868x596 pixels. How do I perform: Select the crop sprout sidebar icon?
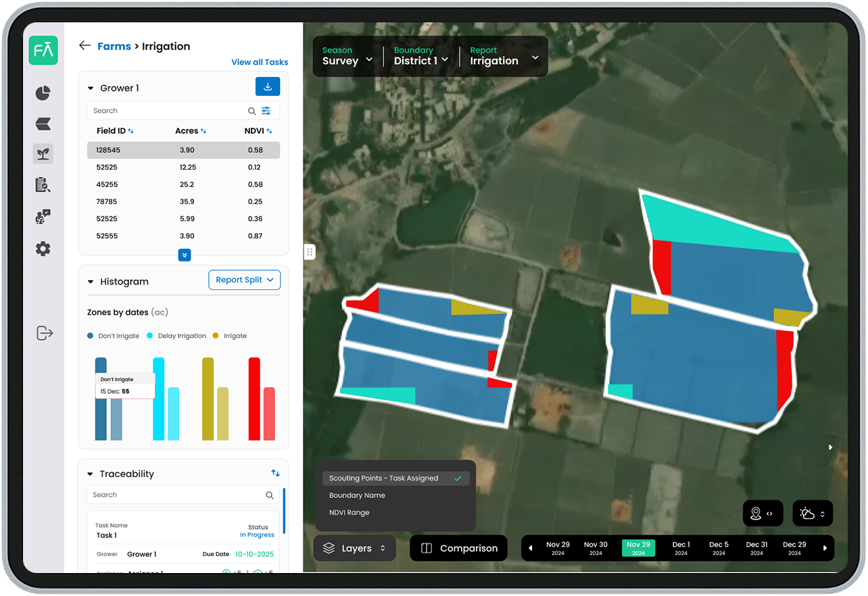(43, 154)
